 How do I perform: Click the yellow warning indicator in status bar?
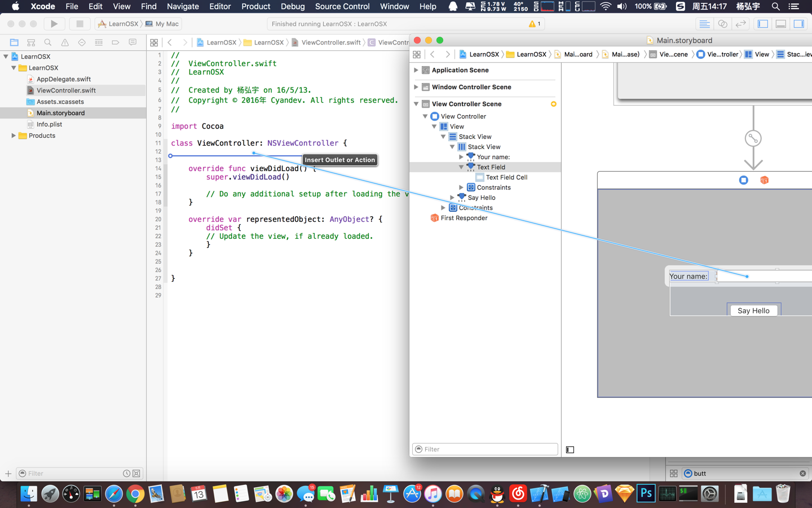534,24
